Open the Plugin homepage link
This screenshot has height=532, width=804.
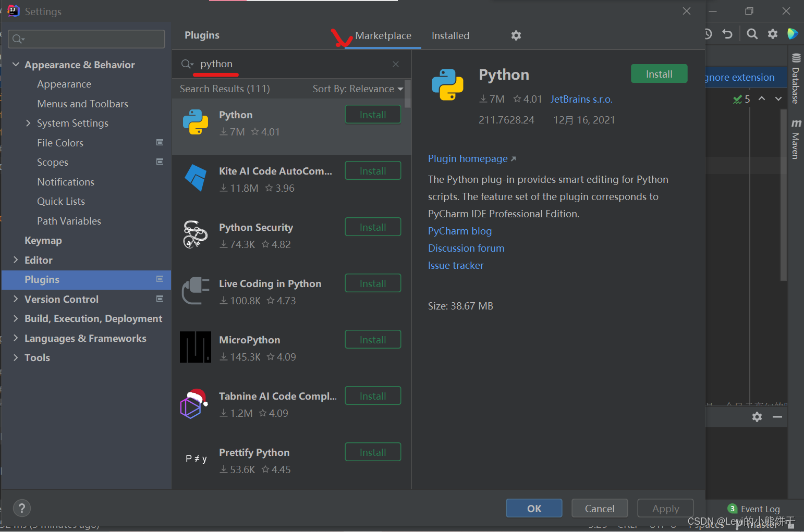point(472,158)
